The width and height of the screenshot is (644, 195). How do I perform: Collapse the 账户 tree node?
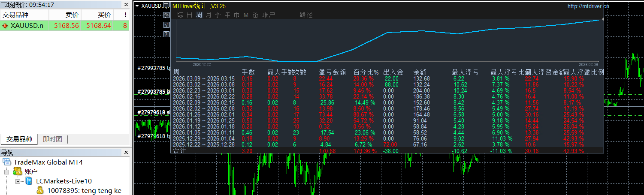coord(7,172)
